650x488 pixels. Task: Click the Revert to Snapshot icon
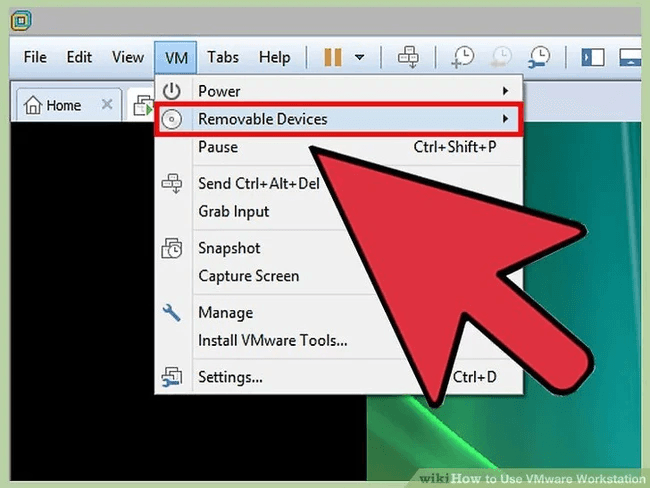[501, 57]
